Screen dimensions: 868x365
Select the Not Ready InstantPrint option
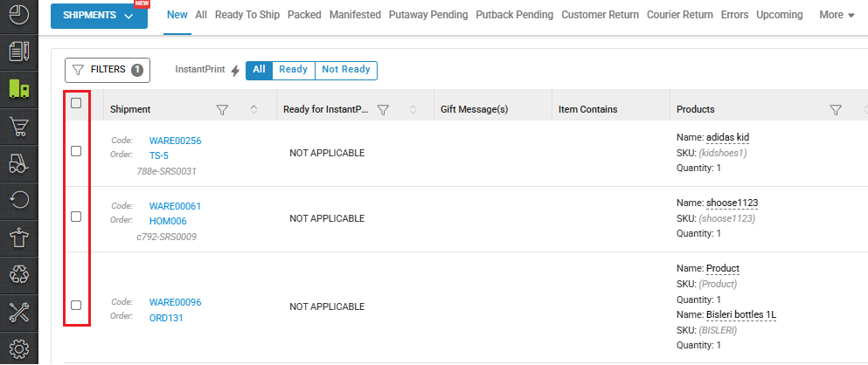(345, 70)
